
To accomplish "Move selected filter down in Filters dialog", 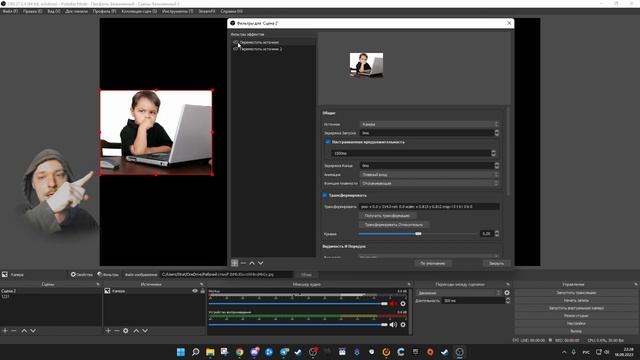I will pos(260,263).
